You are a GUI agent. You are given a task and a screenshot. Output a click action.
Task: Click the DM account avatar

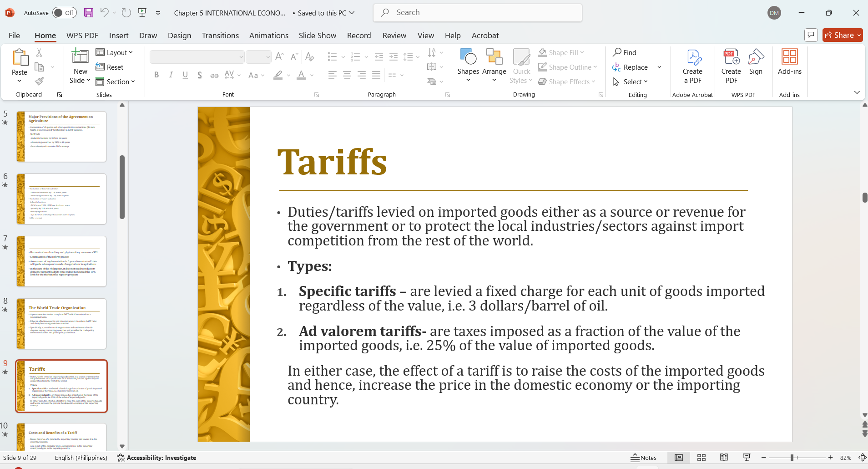coord(774,13)
